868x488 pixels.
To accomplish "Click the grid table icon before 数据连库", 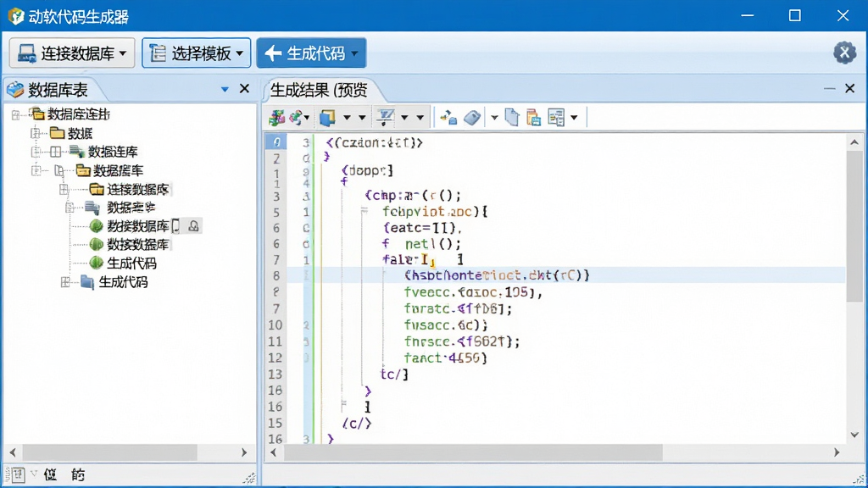I will pos(55,152).
